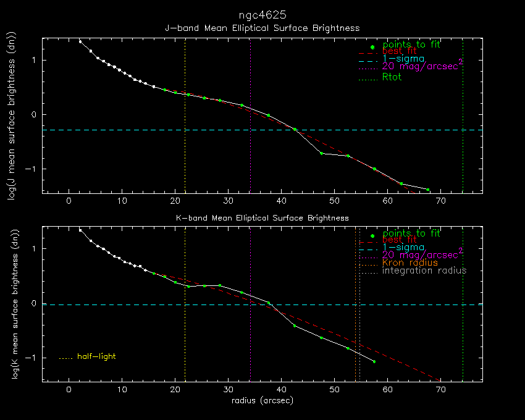
Task: Click the 'ngc4625' plot title
Action: coord(262,15)
